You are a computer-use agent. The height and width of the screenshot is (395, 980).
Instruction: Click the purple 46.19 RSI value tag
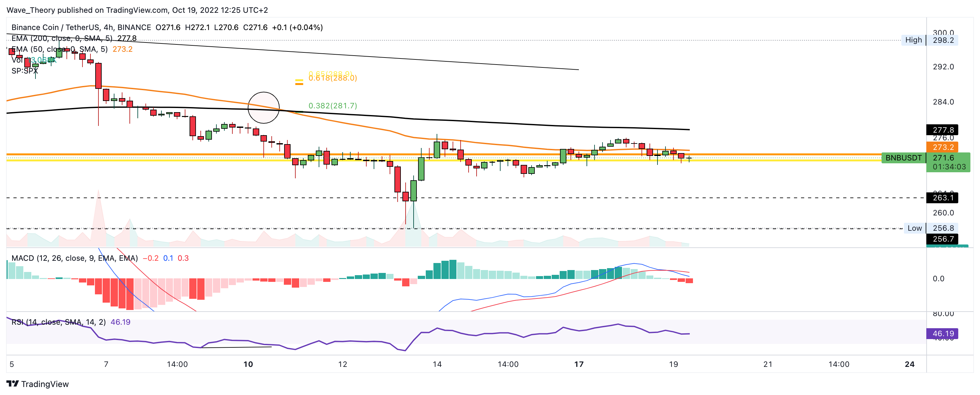pyautogui.click(x=942, y=334)
